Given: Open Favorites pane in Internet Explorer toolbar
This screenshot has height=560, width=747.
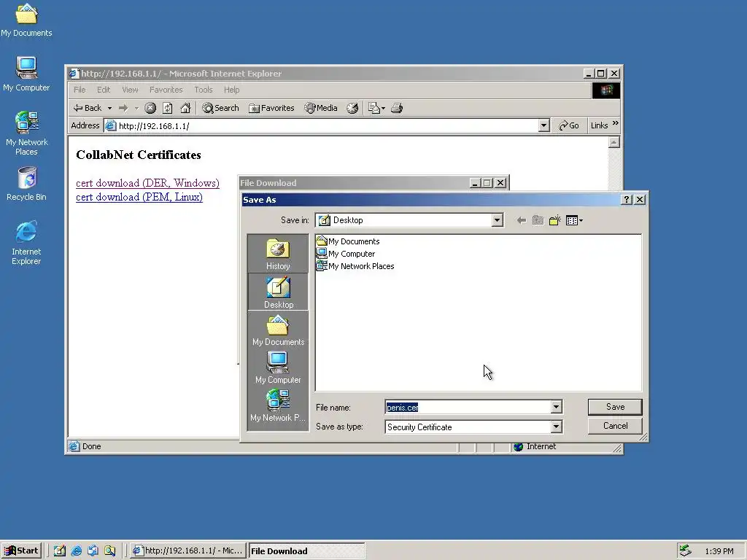Looking at the screenshot, I should (x=271, y=108).
